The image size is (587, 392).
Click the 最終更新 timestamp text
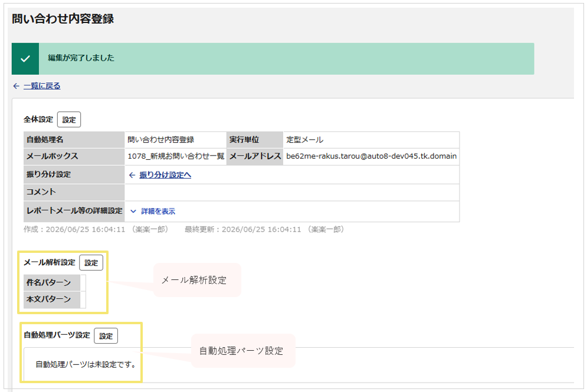pos(264,229)
